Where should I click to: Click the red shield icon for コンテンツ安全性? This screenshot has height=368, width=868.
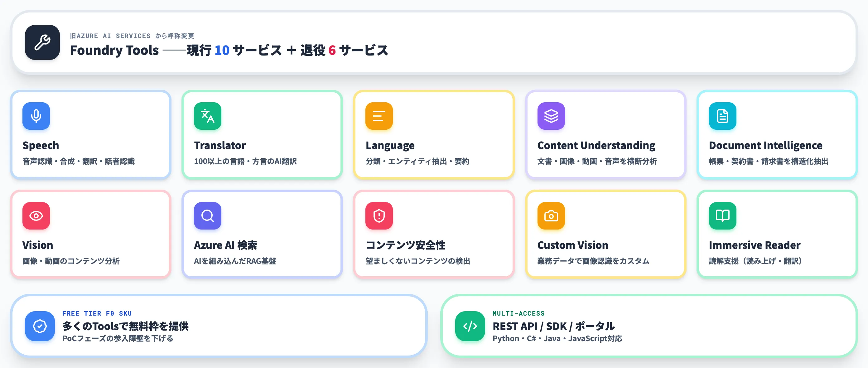pos(379,216)
